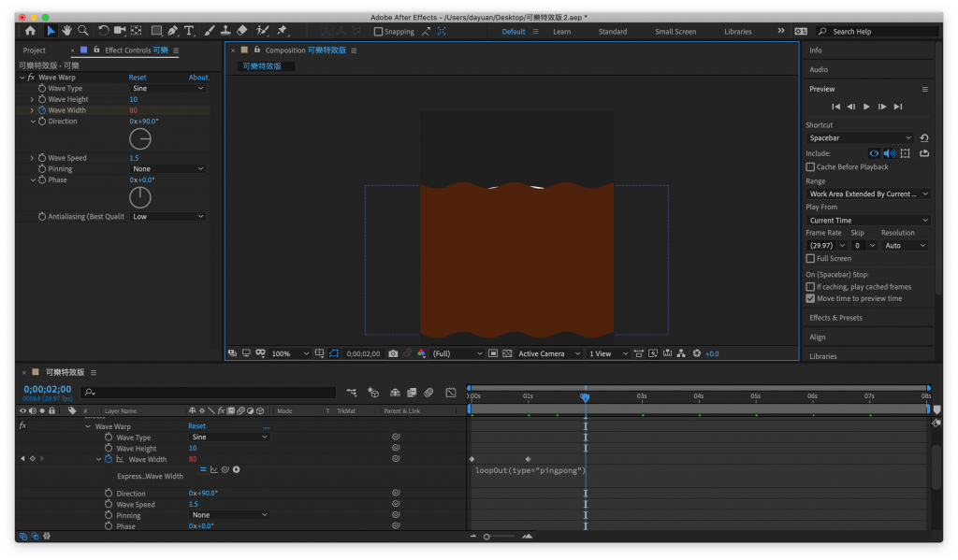958x560 pixels.
Task: Select the Pen tool
Action: (173, 31)
